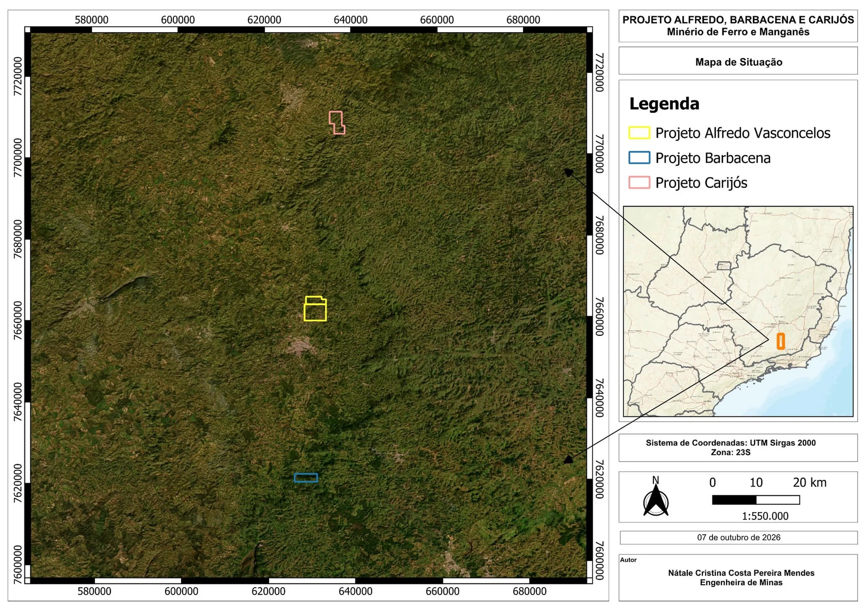868x614 pixels.
Task: Click the 'N' letter above the north arrow
Action: pyautogui.click(x=656, y=480)
